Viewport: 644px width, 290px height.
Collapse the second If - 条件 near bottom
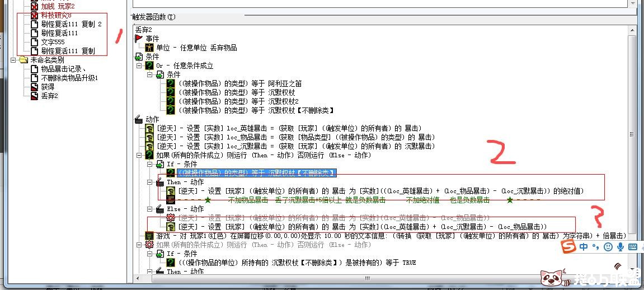pos(149,254)
